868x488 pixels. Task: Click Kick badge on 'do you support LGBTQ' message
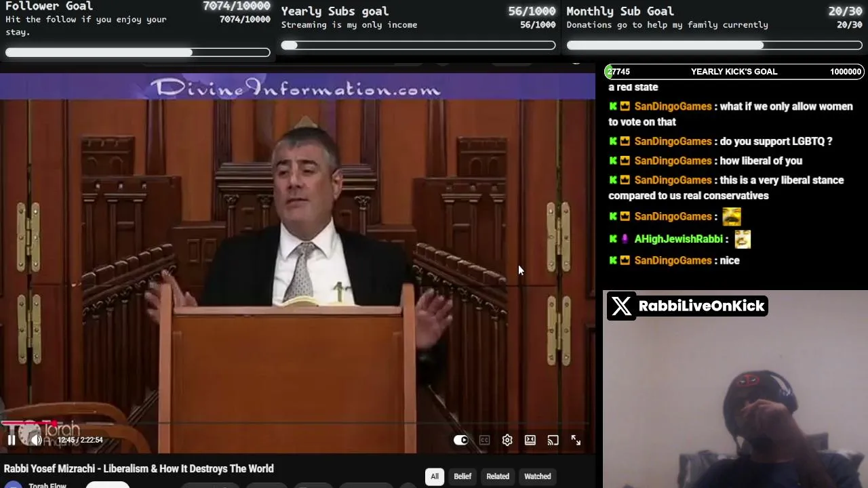point(613,142)
